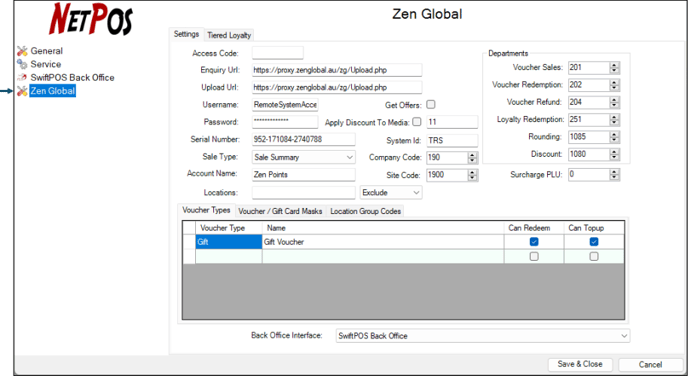Image resolution: width=688 pixels, height=376 pixels.
Task: Adjust the Site Code spinner
Action: pyautogui.click(x=473, y=175)
